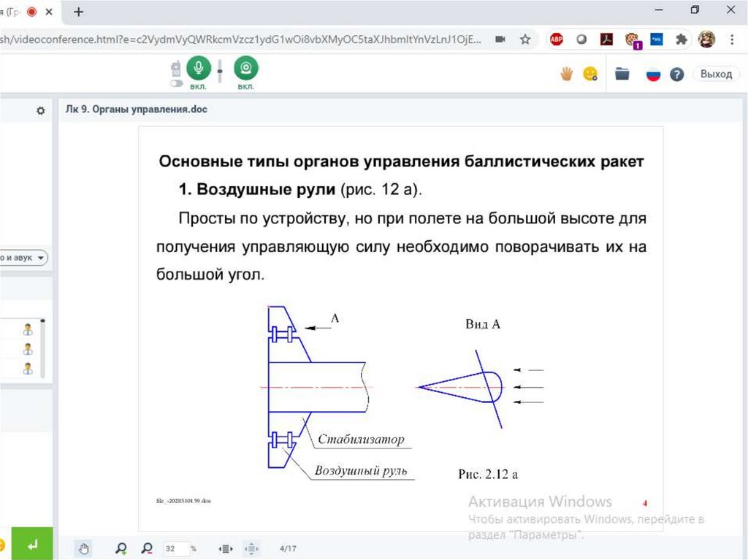
Task: Open Chrome three-dot menu
Action: pyautogui.click(x=732, y=39)
